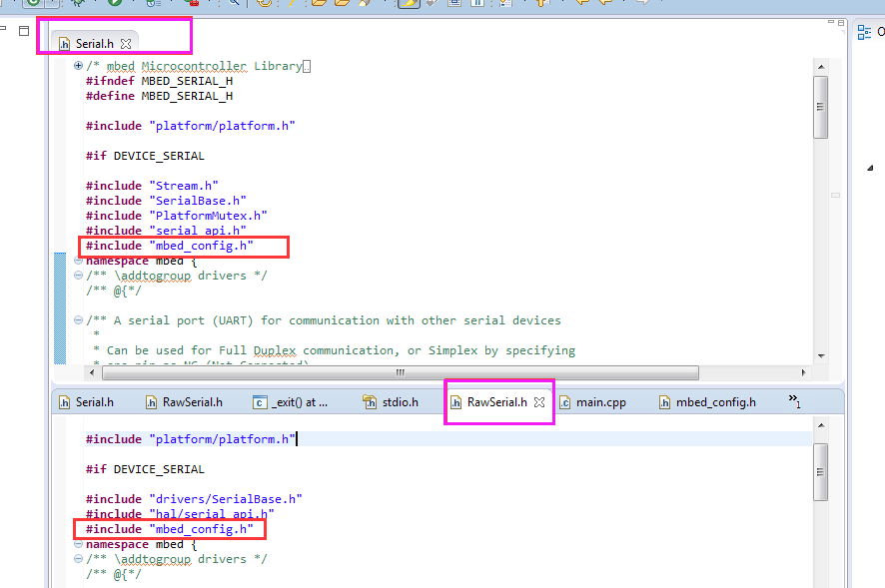Click '#include "mbed_config.h"' in top editor
The image size is (885, 588).
coord(170,246)
